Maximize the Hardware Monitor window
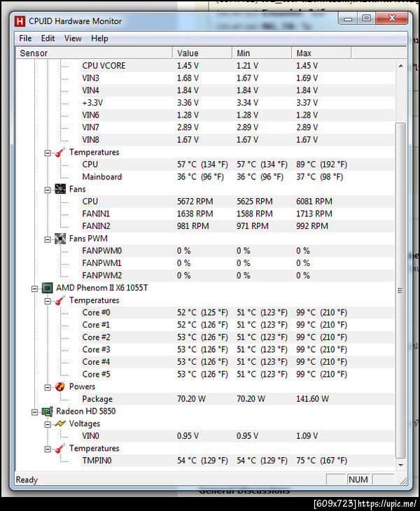 pos(366,19)
